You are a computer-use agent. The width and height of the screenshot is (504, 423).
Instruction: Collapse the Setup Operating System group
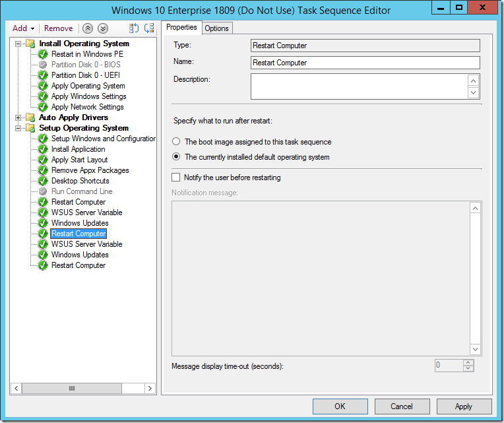pyautogui.click(x=18, y=128)
